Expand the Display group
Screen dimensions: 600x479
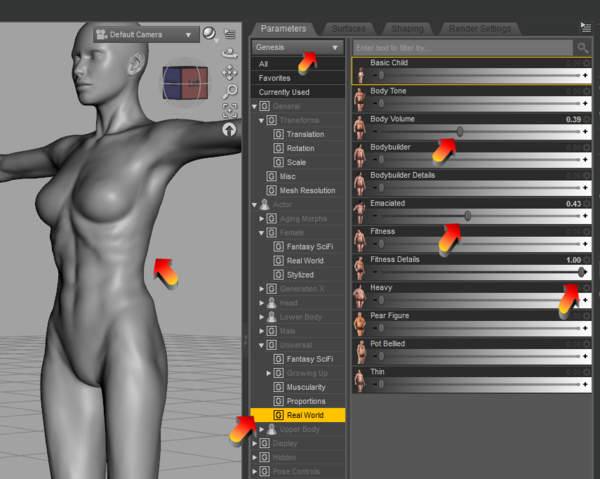(254, 443)
